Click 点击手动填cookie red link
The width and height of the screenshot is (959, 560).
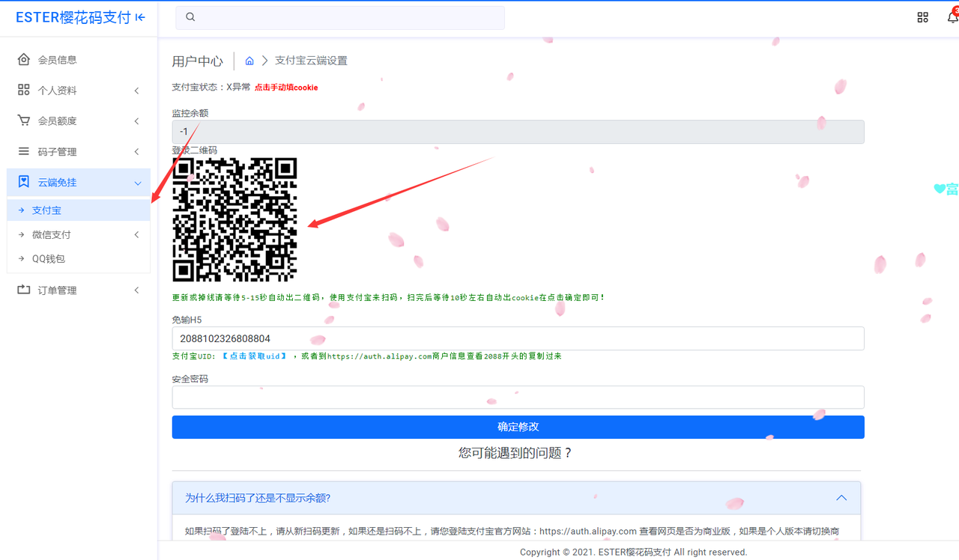pos(286,88)
